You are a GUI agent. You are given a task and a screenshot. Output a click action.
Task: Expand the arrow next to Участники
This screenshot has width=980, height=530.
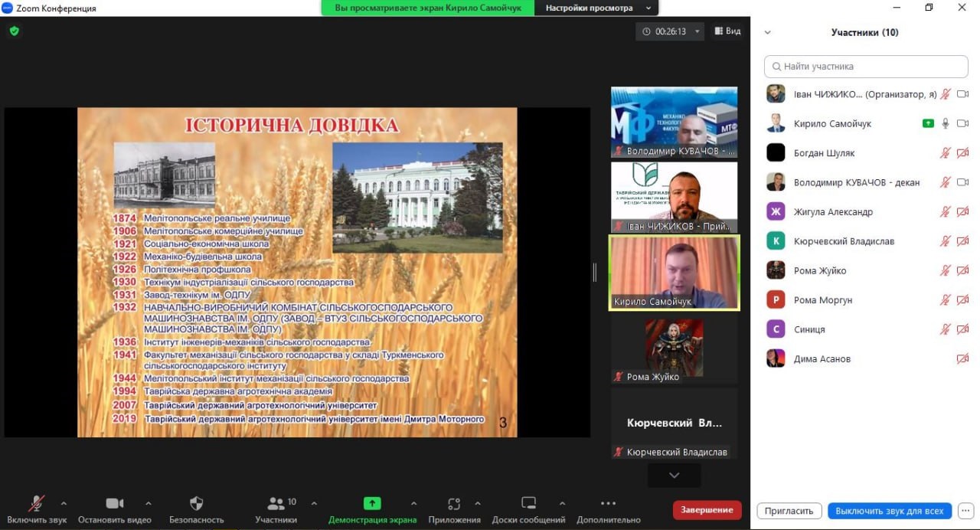(314, 503)
